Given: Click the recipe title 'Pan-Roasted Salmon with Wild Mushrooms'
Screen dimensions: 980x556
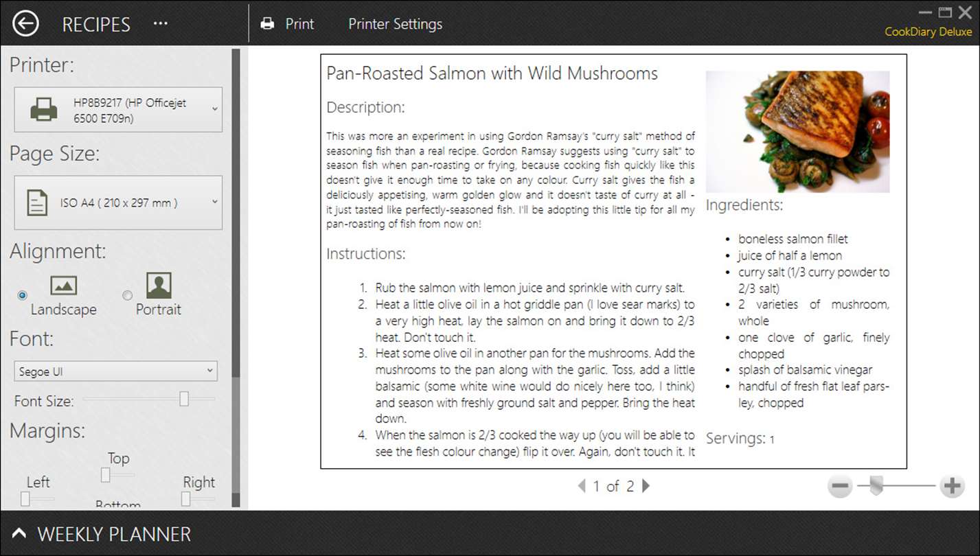Looking at the screenshot, I should pos(492,73).
